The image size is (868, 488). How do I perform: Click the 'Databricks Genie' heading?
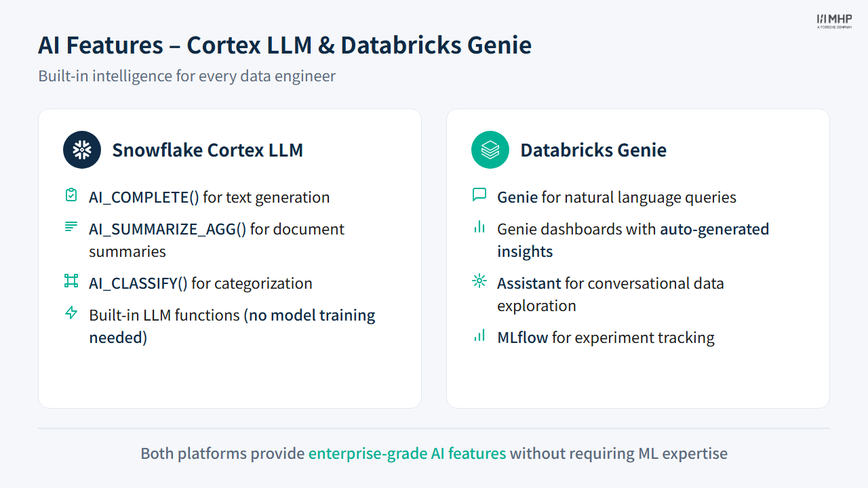coord(593,150)
